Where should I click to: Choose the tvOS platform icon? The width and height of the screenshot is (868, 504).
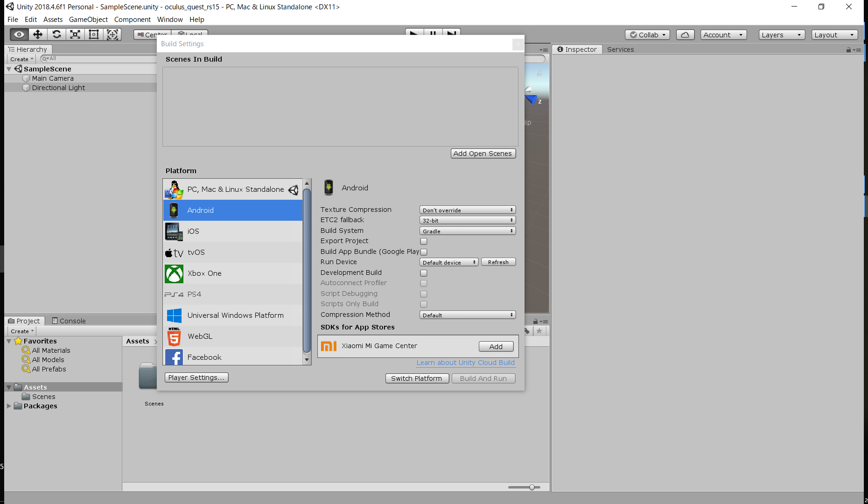[174, 252]
